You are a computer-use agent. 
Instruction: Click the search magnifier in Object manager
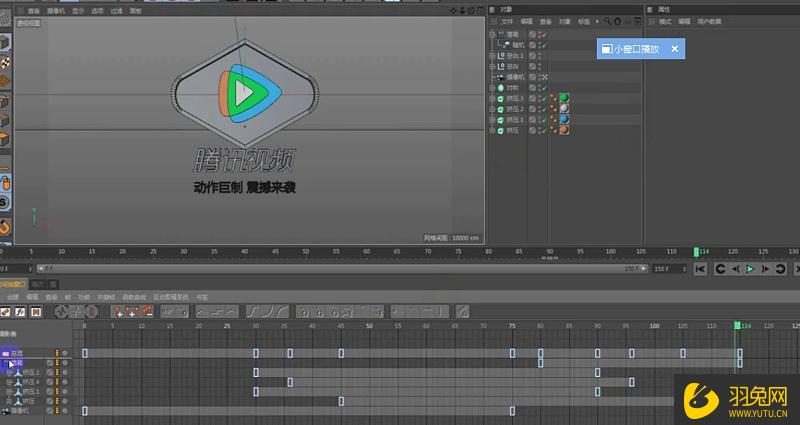point(608,21)
